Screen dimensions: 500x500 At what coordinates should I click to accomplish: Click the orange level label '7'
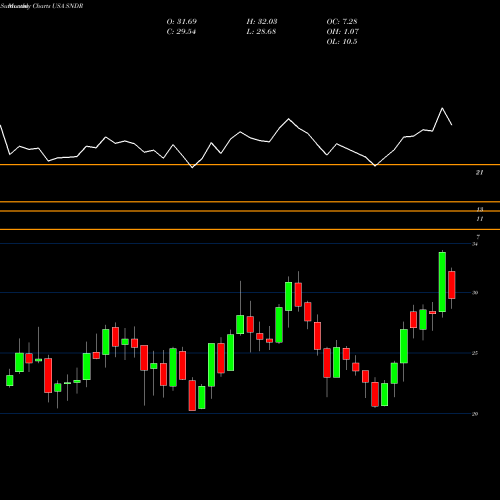pos(478,237)
